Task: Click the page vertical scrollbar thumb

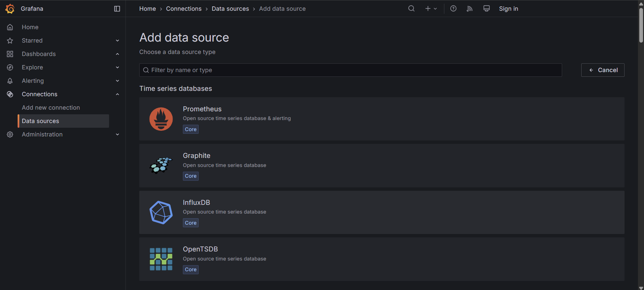Action: [x=641, y=25]
